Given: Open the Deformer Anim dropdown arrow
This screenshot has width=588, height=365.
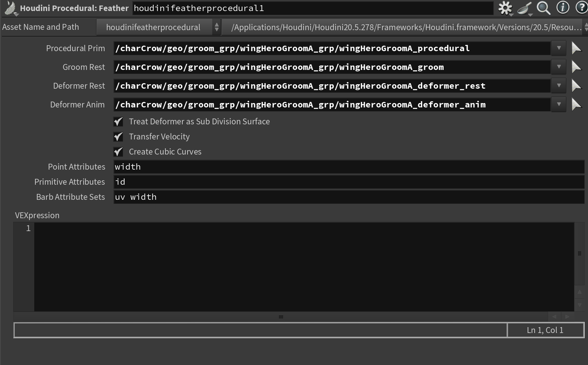Looking at the screenshot, I should pyautogui.click(x=559, y=104).
